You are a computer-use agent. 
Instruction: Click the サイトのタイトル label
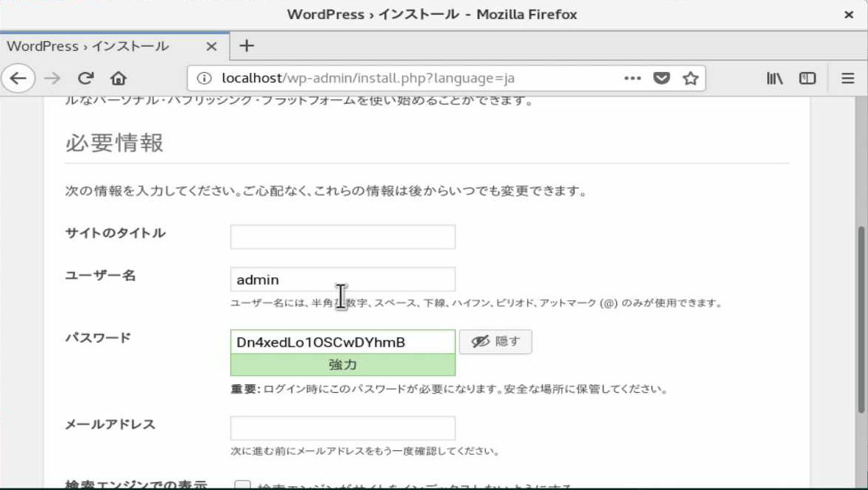coord(115,232)
